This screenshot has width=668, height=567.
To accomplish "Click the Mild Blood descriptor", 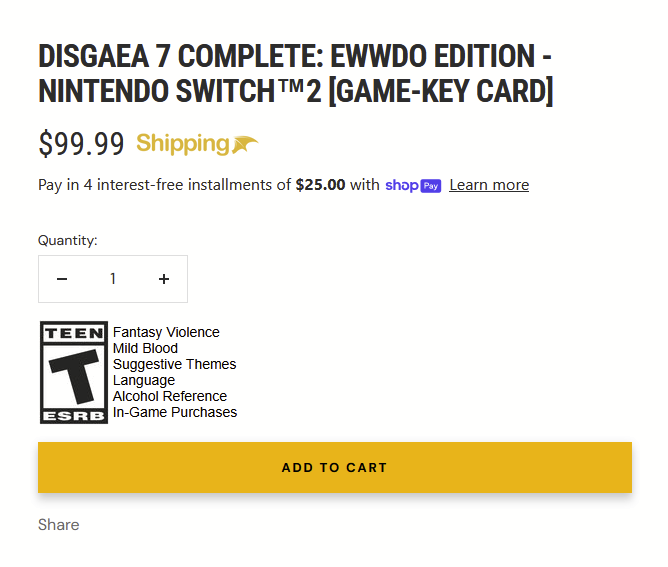I will [145, 348].
